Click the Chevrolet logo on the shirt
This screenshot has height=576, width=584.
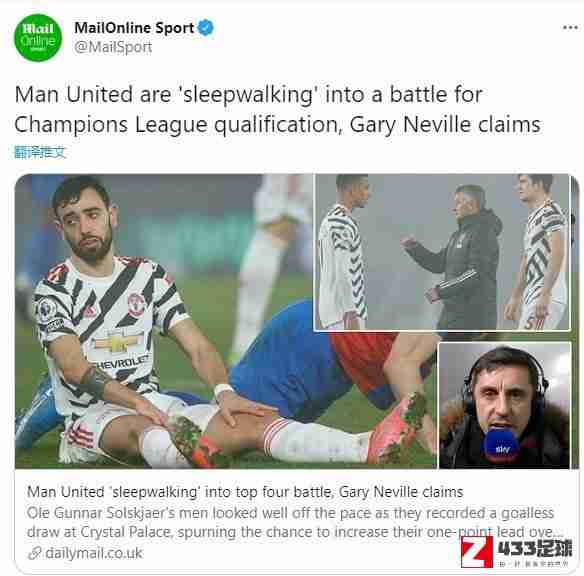[118, 343]
